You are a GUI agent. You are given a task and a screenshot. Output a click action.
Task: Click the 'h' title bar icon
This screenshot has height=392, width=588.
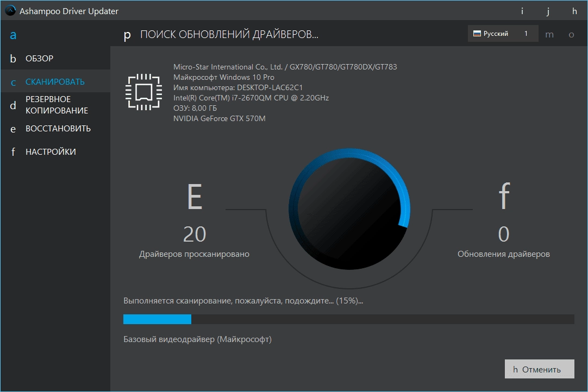click(x=574, y=11)
